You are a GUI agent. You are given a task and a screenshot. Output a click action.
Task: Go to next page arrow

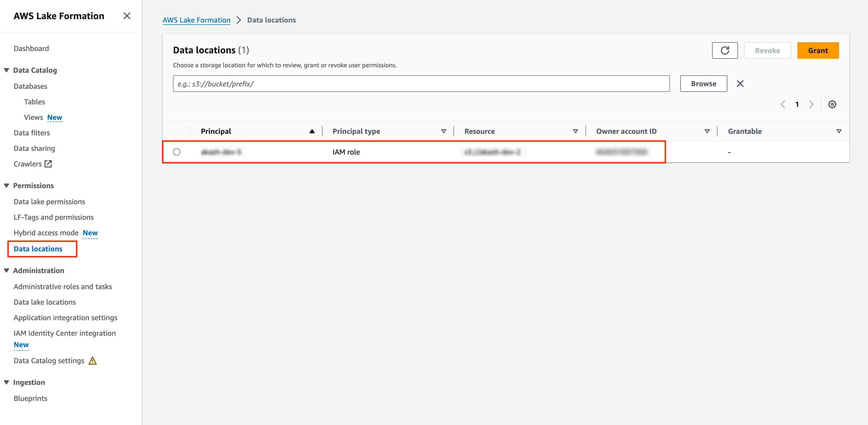coord(811,104)
